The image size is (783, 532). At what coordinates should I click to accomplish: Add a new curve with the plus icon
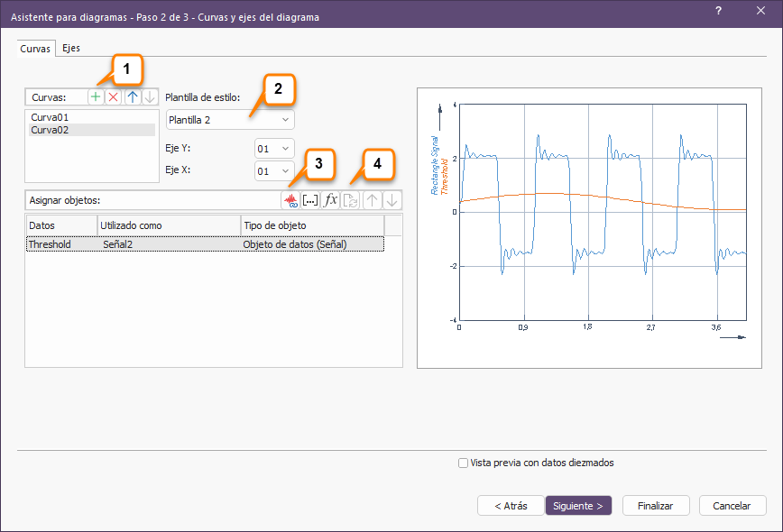(96, 96)
